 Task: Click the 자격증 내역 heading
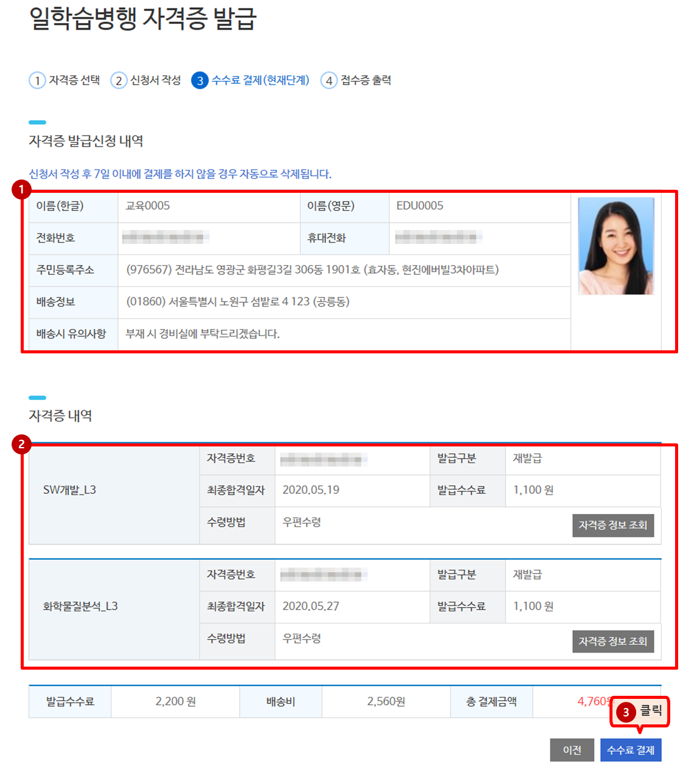tap(60, 416)
